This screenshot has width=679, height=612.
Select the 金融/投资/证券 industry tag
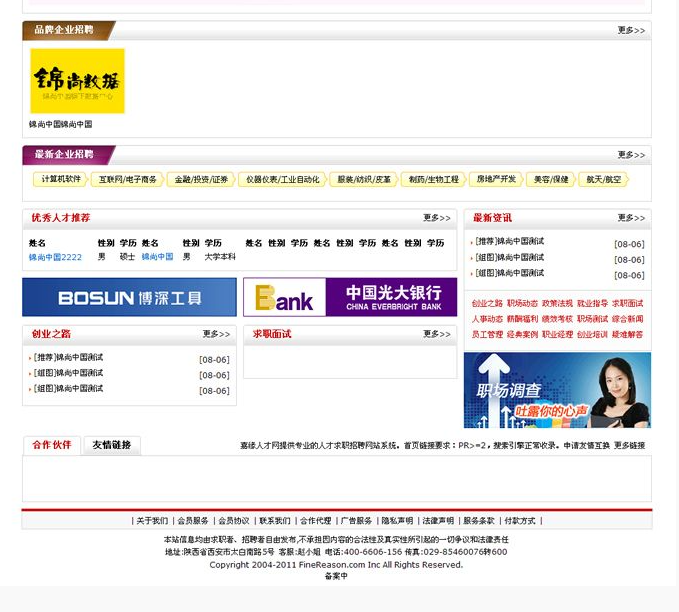tap(201, 179)
